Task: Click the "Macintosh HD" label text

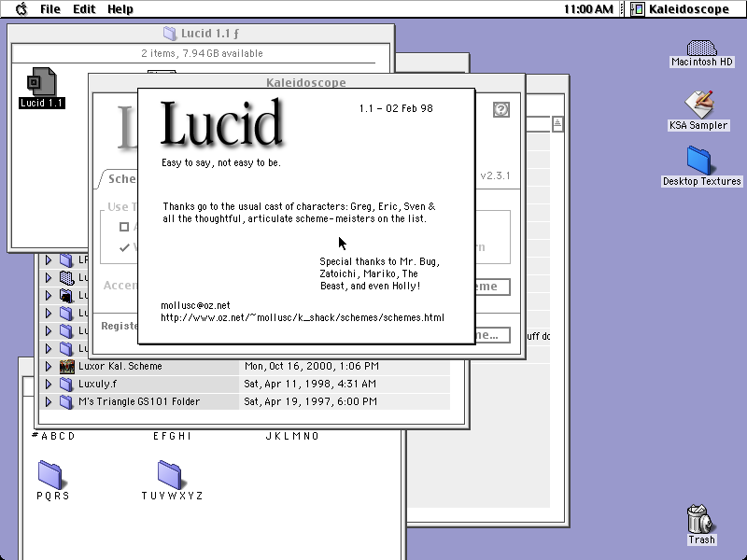Action: tap(702, 62)
